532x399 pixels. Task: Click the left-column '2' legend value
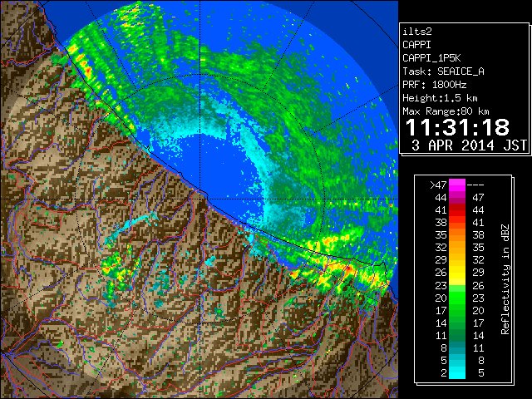pyautogui.click(x=444, y=373)
